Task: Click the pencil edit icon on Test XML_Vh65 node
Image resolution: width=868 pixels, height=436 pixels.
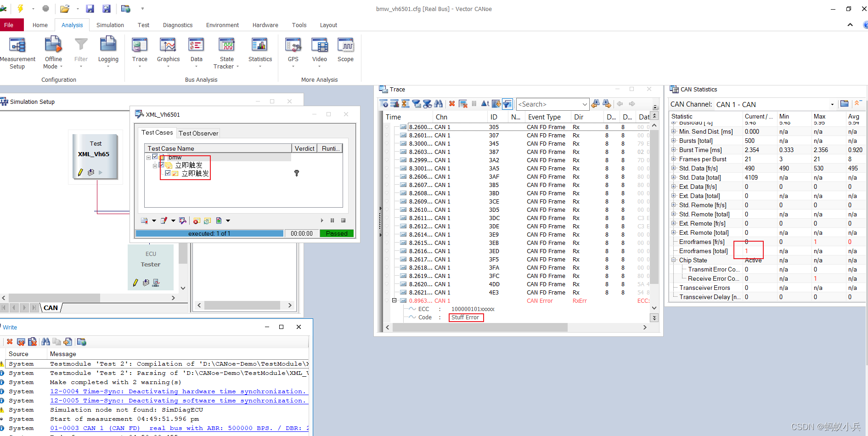Action: [80, 172]
